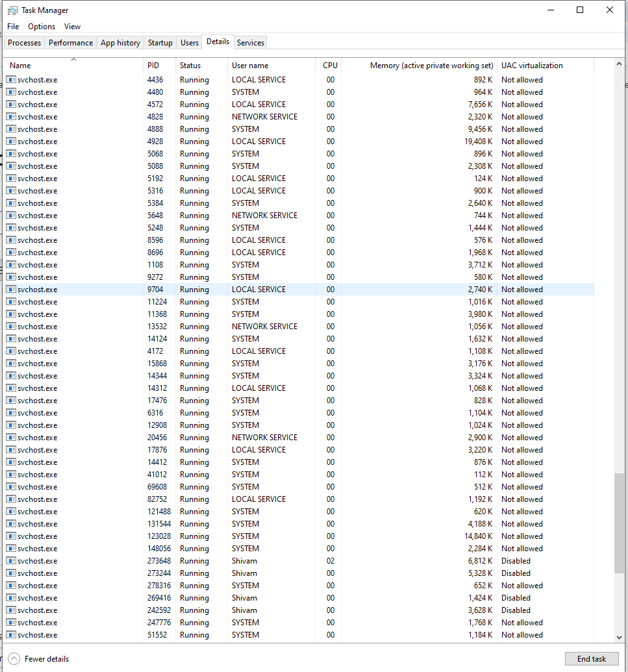This screenshot has height=672, width=628.
Task: Click PID cell 69608
Action: click(157, 488)
